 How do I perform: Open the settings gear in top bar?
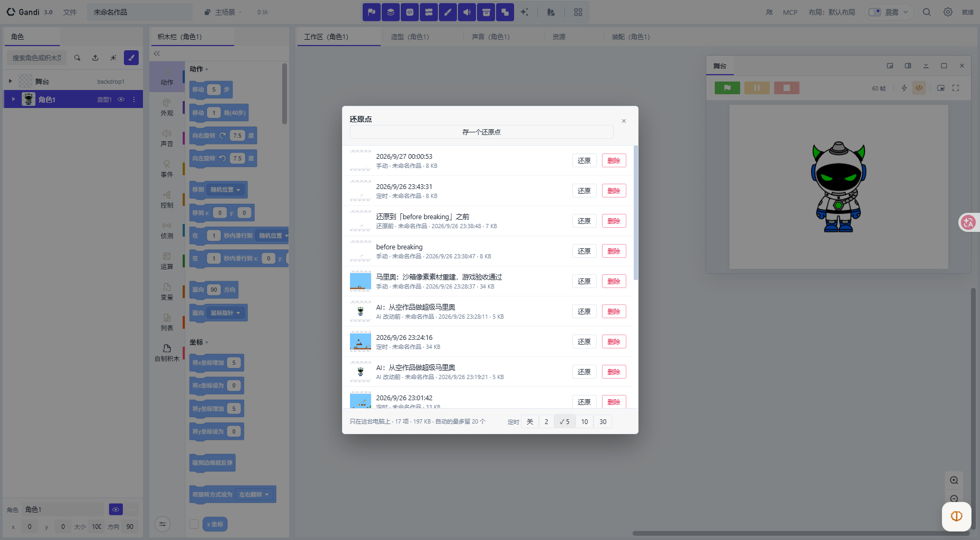click(x=948, y=12)
